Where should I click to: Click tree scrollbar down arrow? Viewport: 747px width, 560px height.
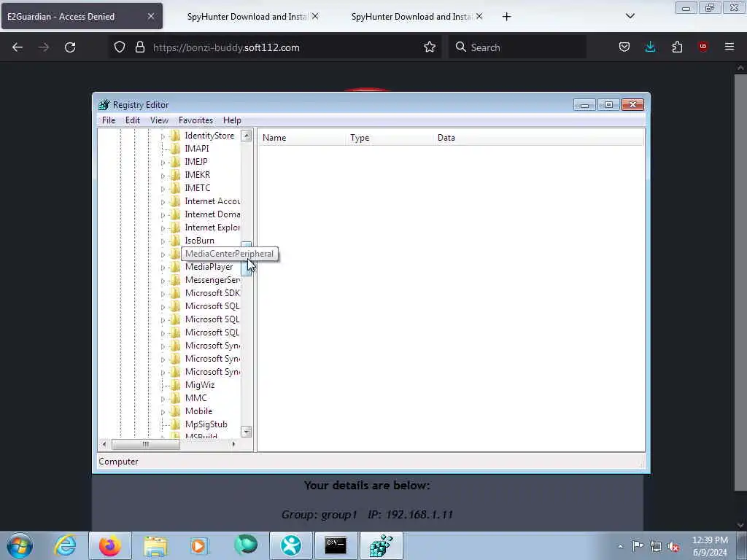tap(247, 432)
